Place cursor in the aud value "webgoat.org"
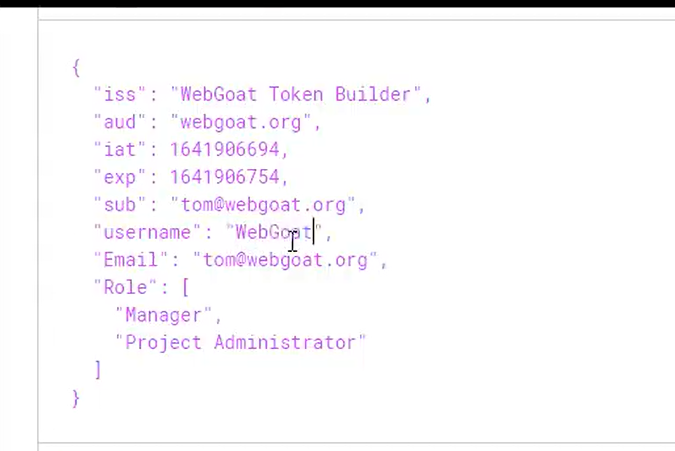 click(240, 122)
